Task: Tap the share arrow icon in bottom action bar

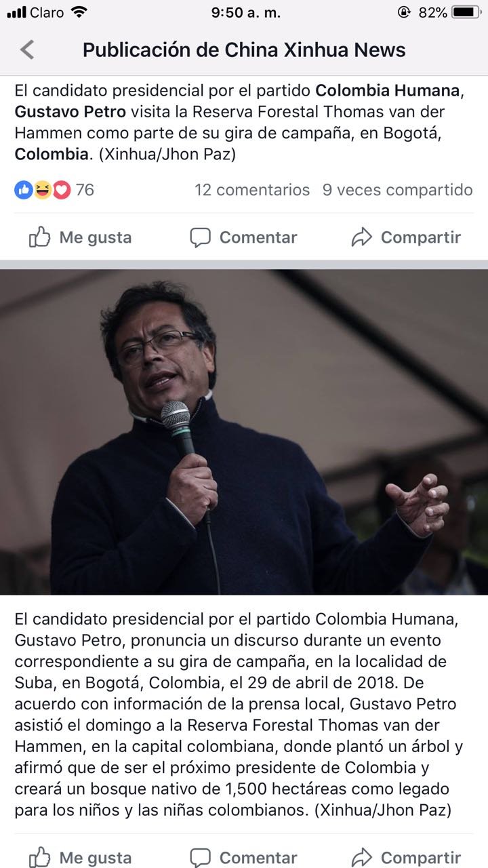Action: (362, 857)
